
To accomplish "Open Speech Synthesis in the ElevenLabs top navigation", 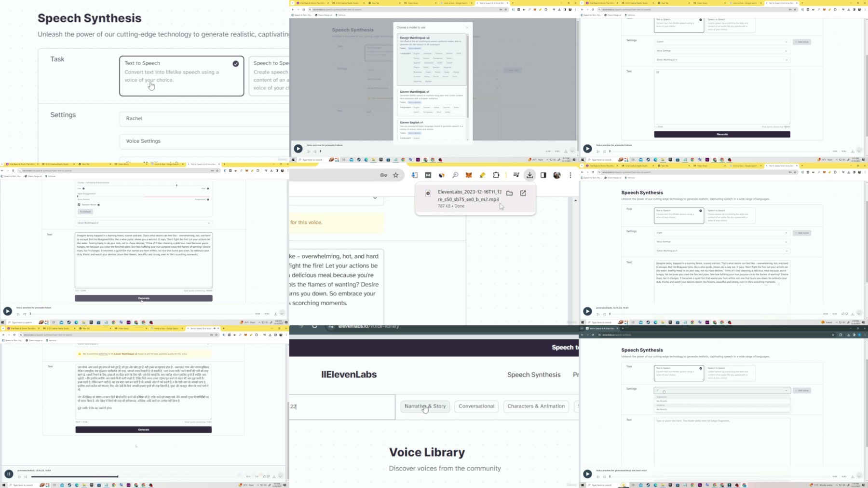I will coord(534,375).
